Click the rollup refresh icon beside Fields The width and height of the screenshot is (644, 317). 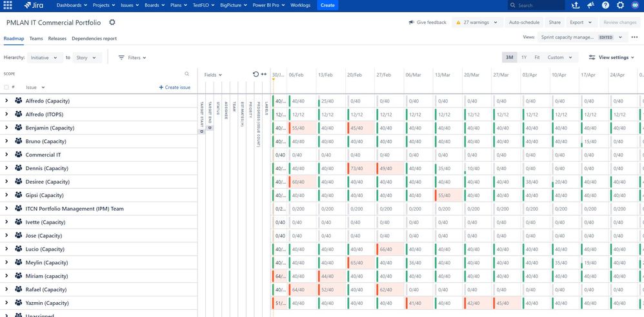click(256, 74)
